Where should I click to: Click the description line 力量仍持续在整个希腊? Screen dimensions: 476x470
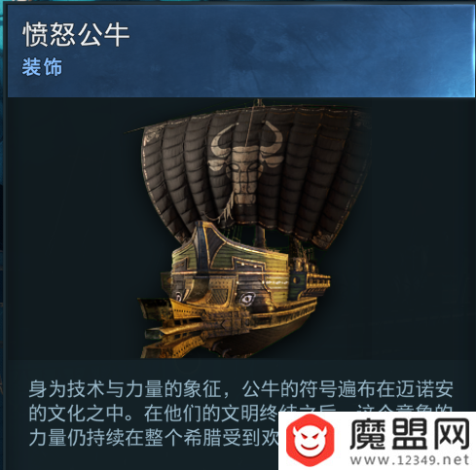154,438
